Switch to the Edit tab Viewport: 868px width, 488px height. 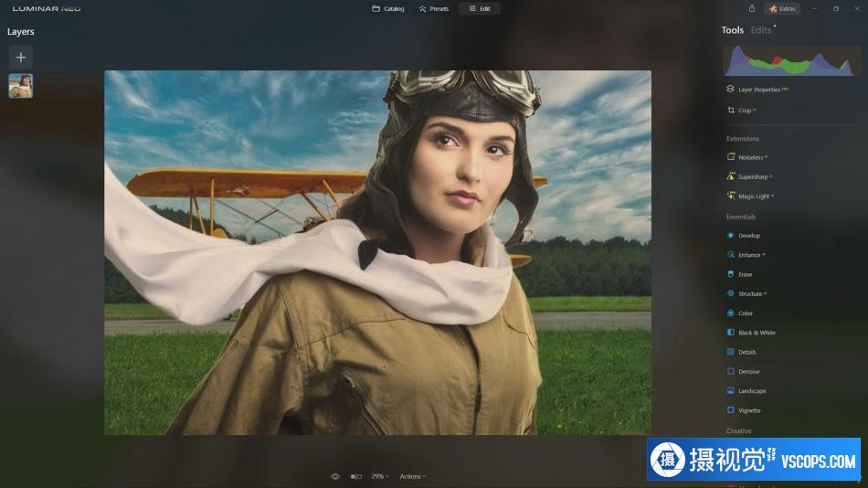(x=480, y=9)
